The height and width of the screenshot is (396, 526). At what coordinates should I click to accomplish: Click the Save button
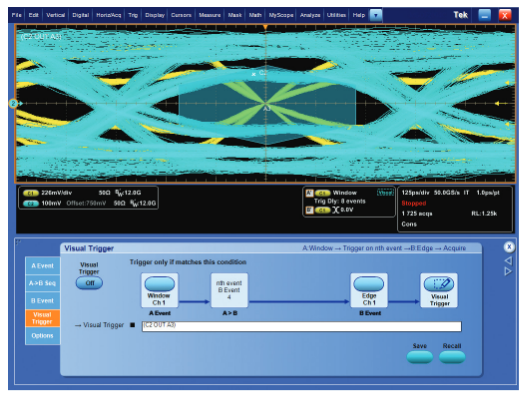420,357
